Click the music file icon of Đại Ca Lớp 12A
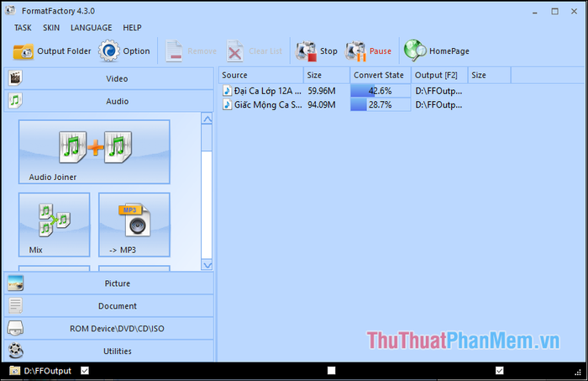This screenshot has height=381, width=588. click(227, 91)
